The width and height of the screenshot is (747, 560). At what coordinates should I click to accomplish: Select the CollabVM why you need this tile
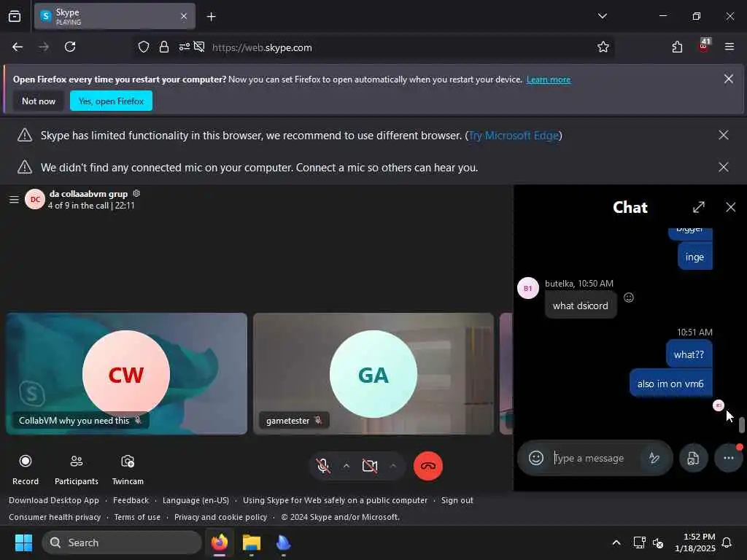[126, 374]
